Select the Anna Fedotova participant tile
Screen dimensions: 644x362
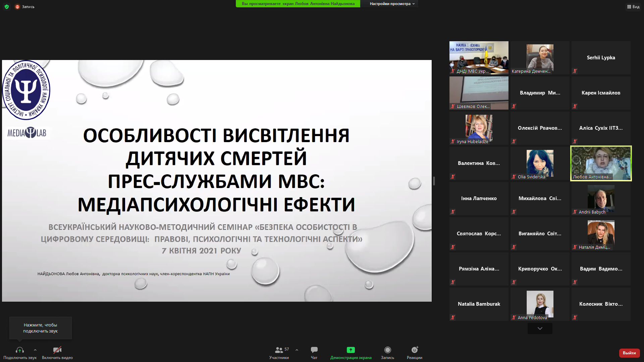(x=540, y=304)
